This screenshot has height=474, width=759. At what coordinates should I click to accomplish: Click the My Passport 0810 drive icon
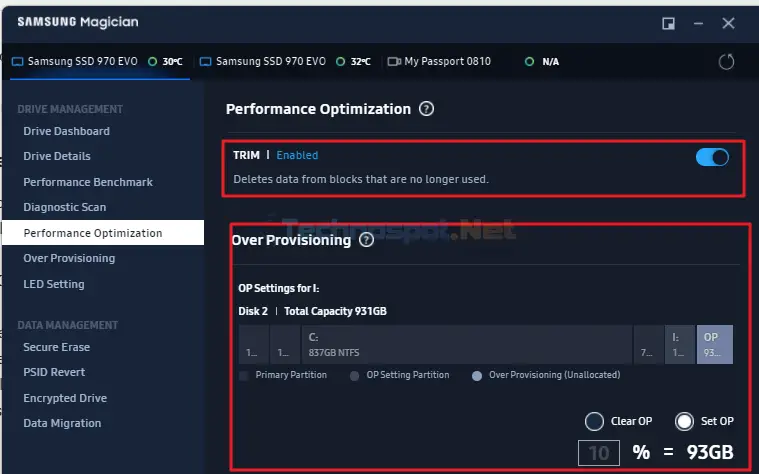click(394, 61)
